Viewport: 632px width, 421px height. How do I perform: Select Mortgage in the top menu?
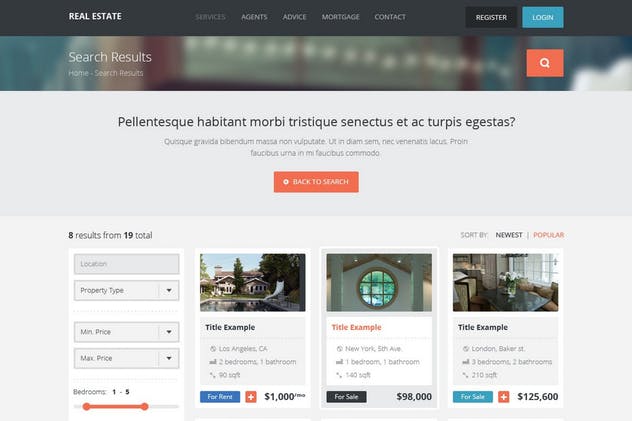(x=341, y=17)
